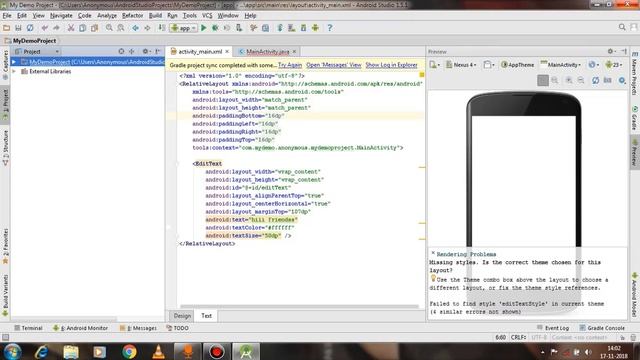Click the Try Again link

tap(290, 65)
